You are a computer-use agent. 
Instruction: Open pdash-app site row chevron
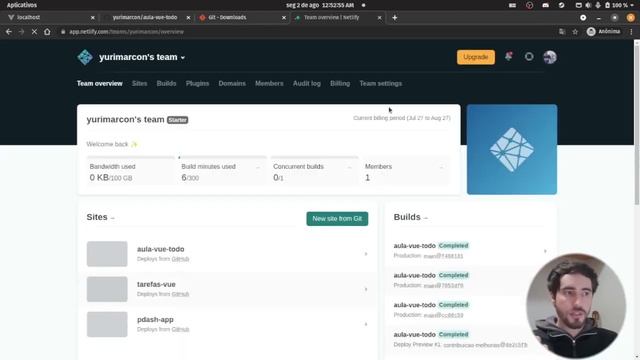click(x=366, y=324)
